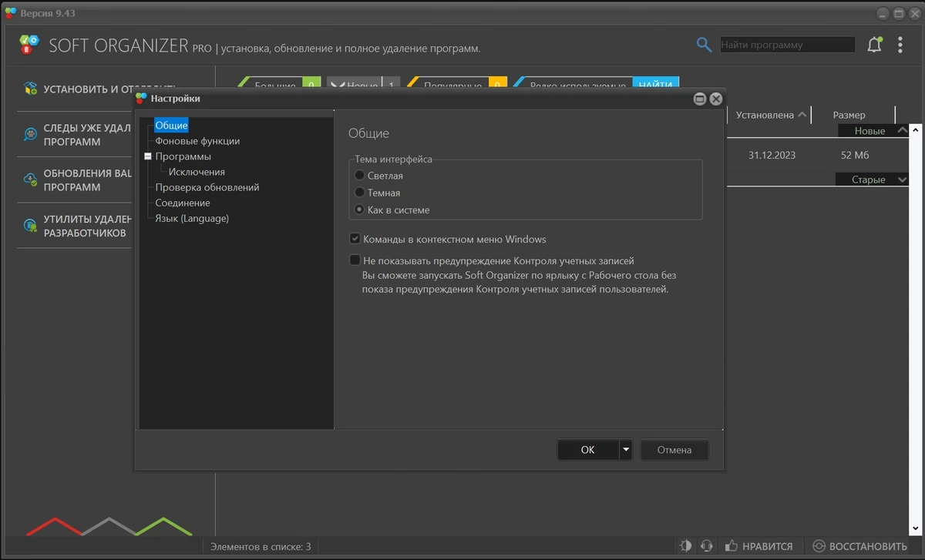The image size is (925, 560).
Task: Collapse the Программы tree node
Action: tap(148, 156)
